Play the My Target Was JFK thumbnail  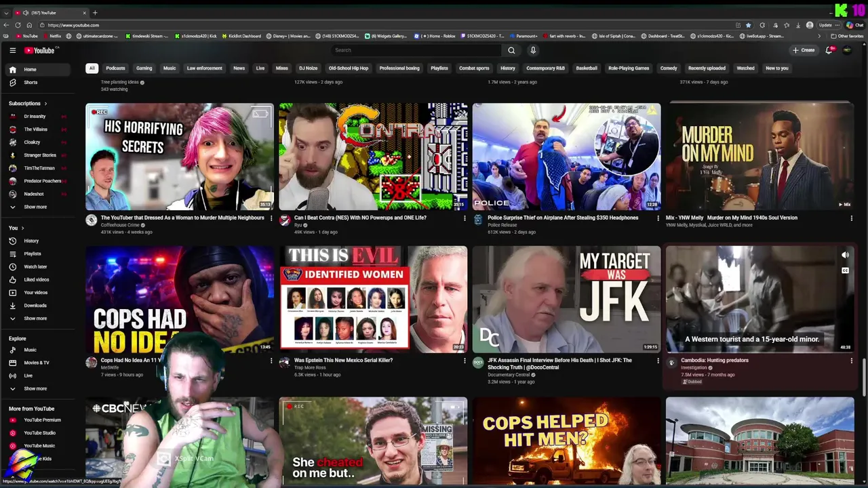566,299
